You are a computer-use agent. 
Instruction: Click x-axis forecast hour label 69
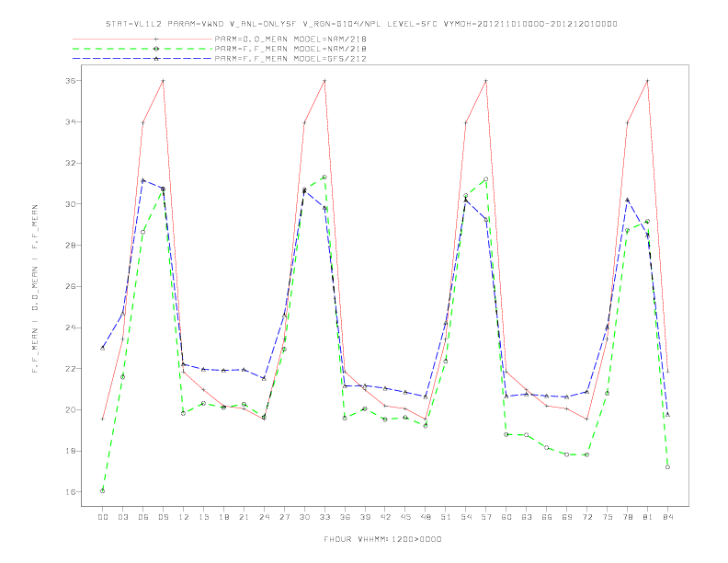(567, 517)
